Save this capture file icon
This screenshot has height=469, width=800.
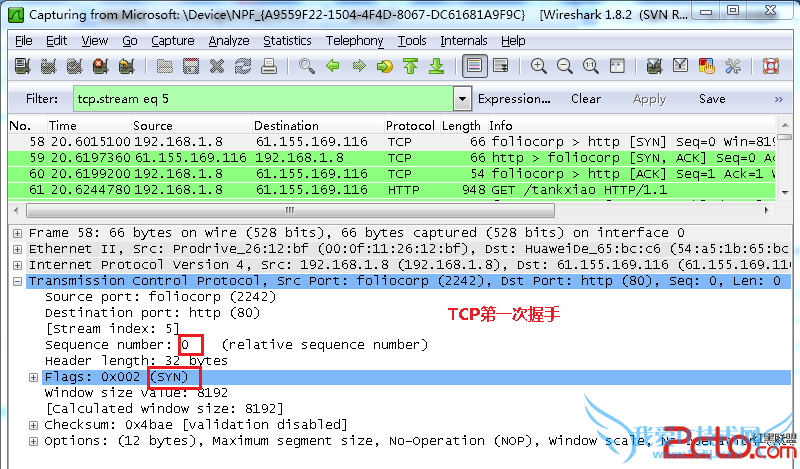tap(191, 66)
